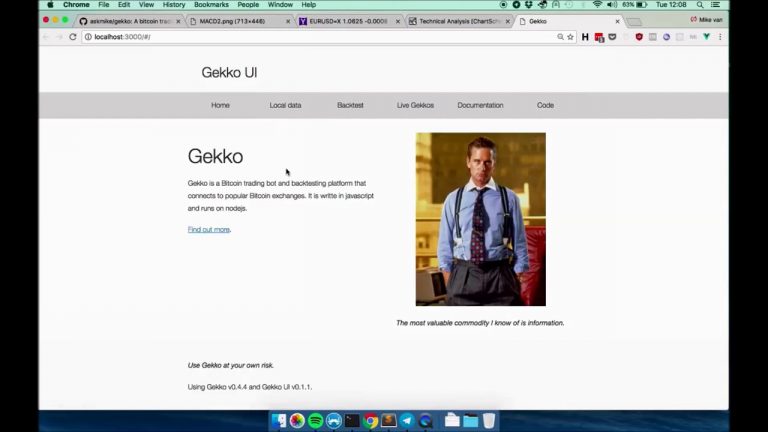The height and width of the screenshot is (432, 768).
Task: Click Chrome icon in the Dock
Action: [x=371, y=420]
